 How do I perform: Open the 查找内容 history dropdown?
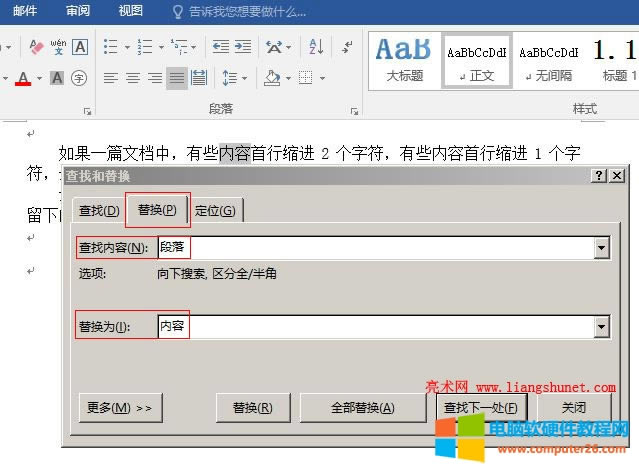602,247
